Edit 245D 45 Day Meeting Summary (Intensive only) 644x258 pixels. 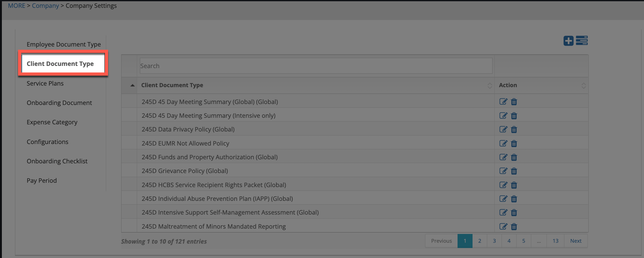[x=503, y=116]
